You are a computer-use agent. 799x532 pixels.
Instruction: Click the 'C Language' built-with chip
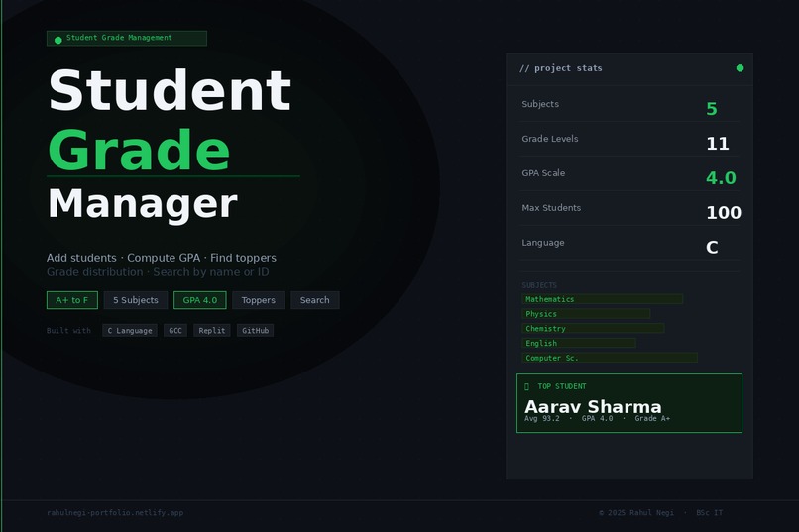coord(130,331)
